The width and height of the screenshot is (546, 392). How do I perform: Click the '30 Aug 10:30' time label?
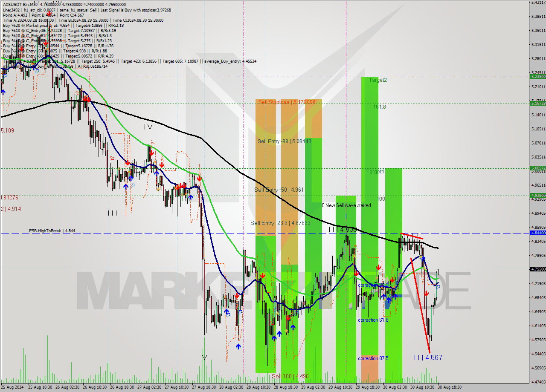click(x=422, y=388)
